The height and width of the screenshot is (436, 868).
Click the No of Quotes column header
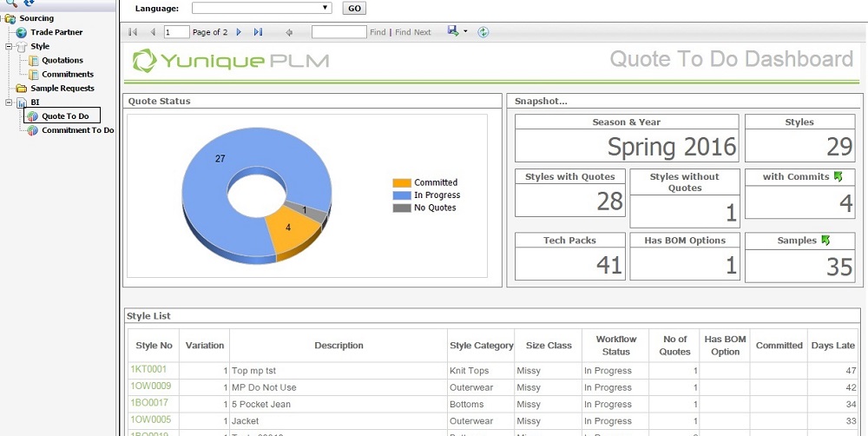point(674,345)
